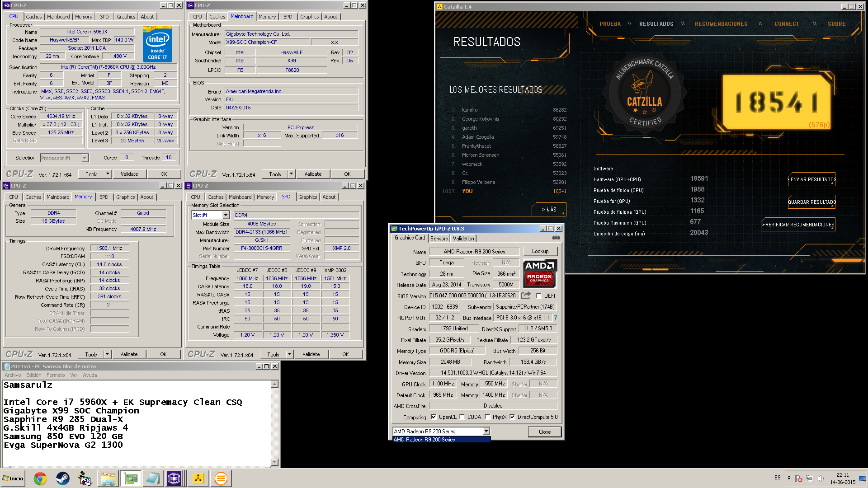Open the CONNECT tab in Catzilla
868x488 pixels.
click(x=787, y=24)
